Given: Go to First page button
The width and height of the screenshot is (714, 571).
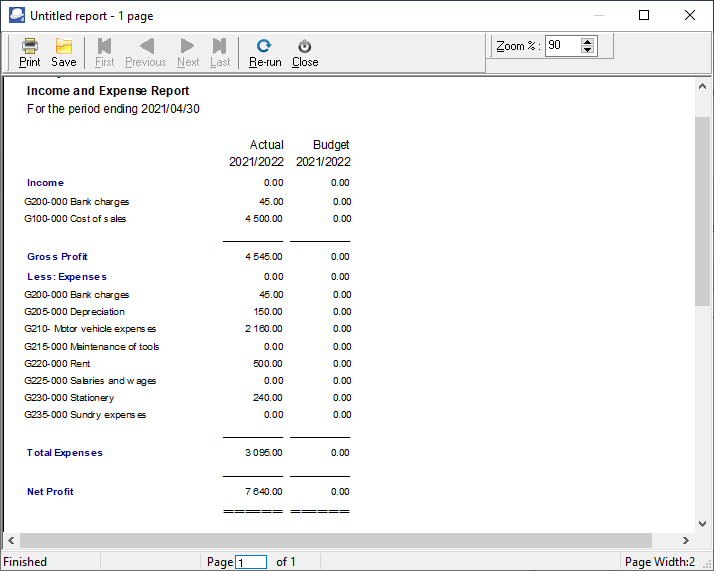Looking at the screenshot, I should tap(104, 53).
